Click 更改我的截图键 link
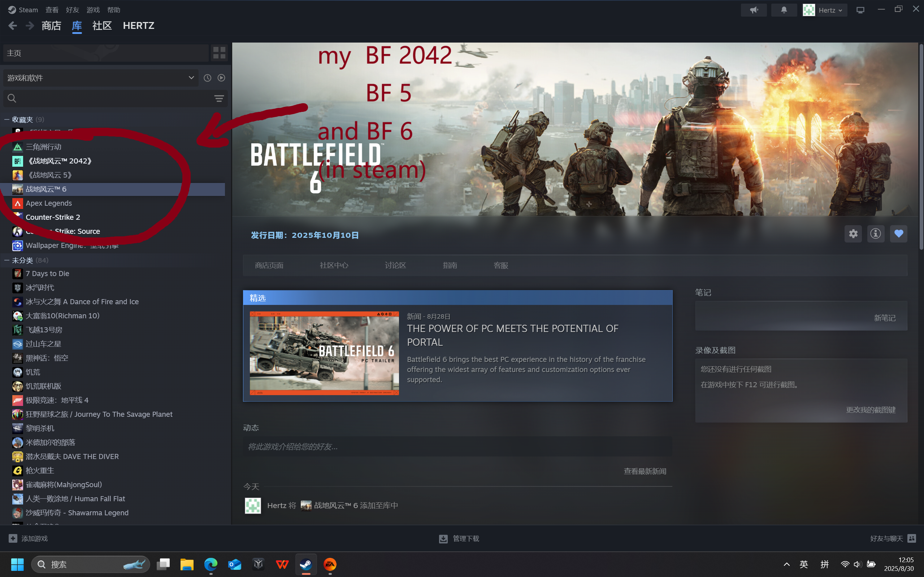924x577 pixels. click(x=871, y=410)
